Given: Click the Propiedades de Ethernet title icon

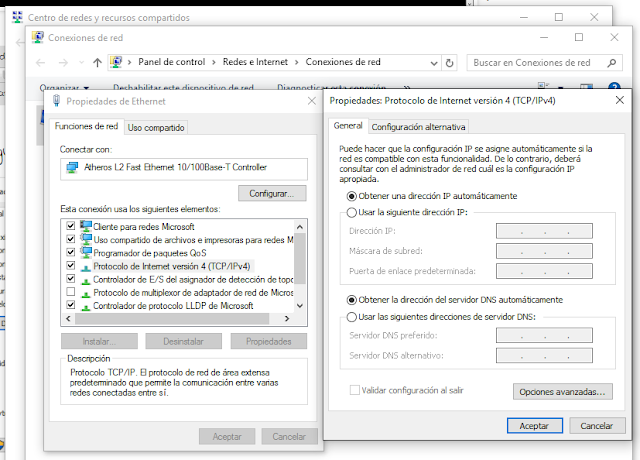Looking at the screenshot, I should click(57, 100).
